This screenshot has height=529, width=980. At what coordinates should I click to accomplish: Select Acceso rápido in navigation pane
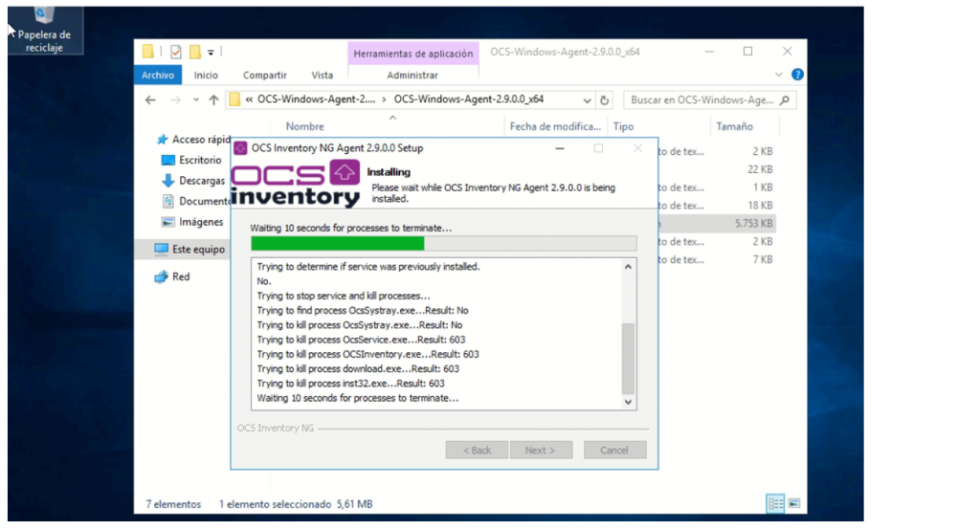click(193, 140)
